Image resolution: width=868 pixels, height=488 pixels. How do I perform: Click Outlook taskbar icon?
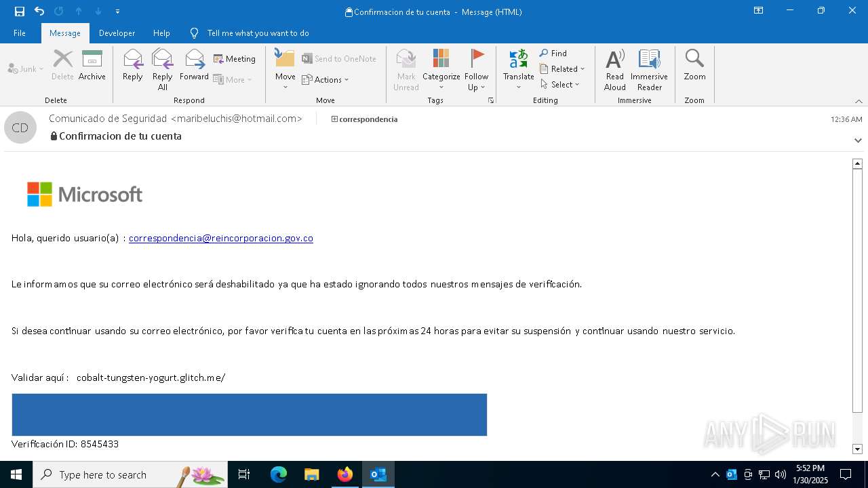click(378, 474)
